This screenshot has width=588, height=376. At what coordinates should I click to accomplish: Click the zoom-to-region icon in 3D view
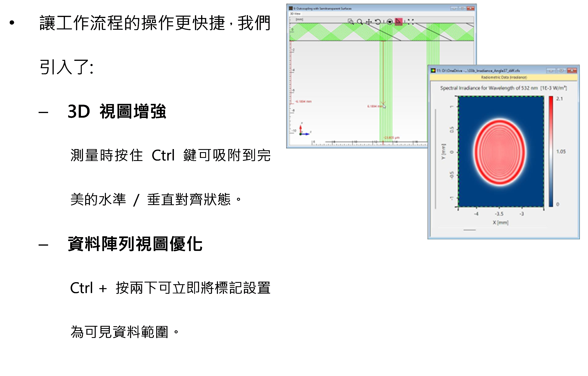coord(351,22)
